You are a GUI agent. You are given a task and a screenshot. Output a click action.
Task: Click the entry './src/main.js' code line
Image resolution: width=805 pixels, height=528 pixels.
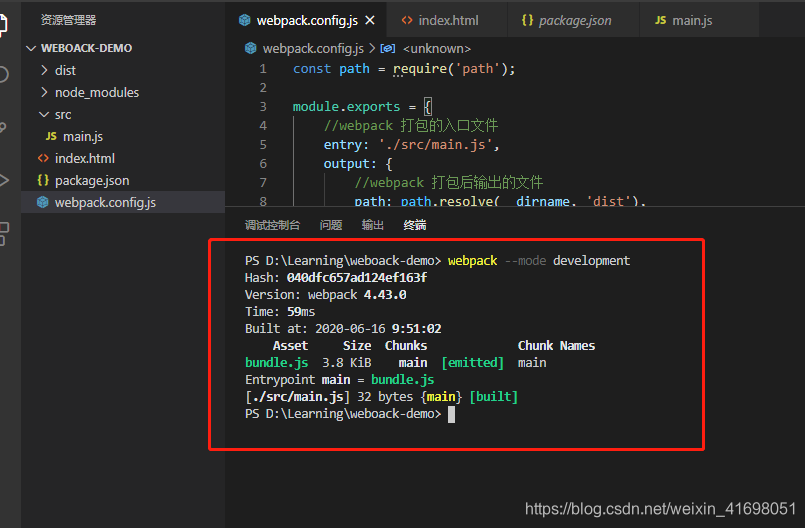point(411,145)
